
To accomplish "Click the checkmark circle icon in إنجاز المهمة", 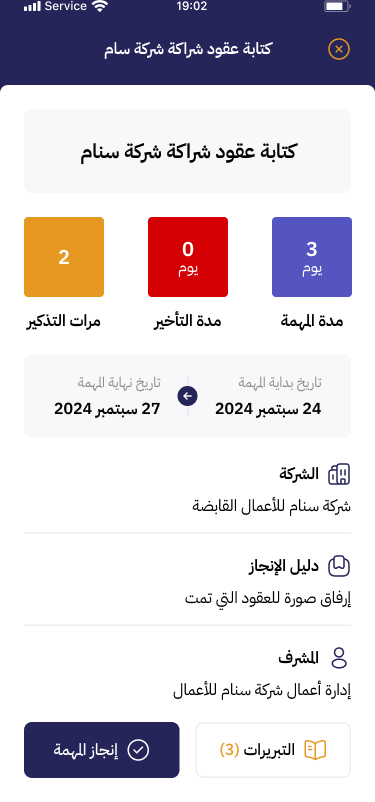I will pos(138,750).
